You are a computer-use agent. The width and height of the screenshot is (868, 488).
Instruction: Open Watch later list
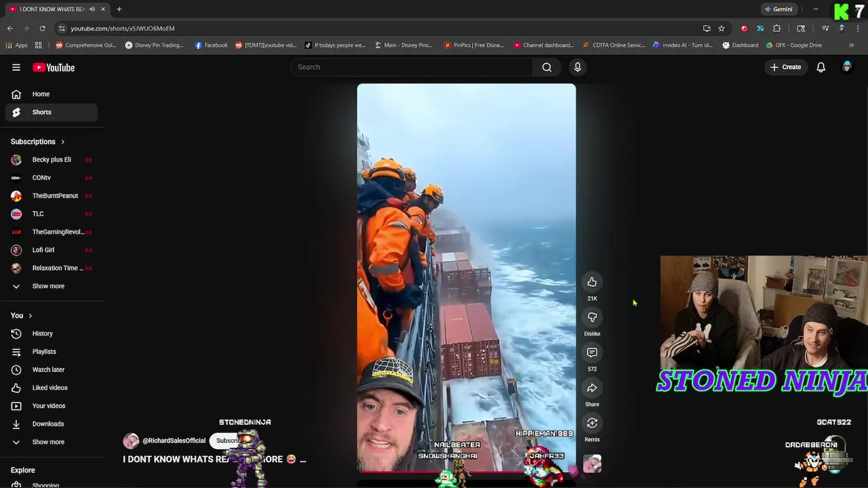point(52,369)
